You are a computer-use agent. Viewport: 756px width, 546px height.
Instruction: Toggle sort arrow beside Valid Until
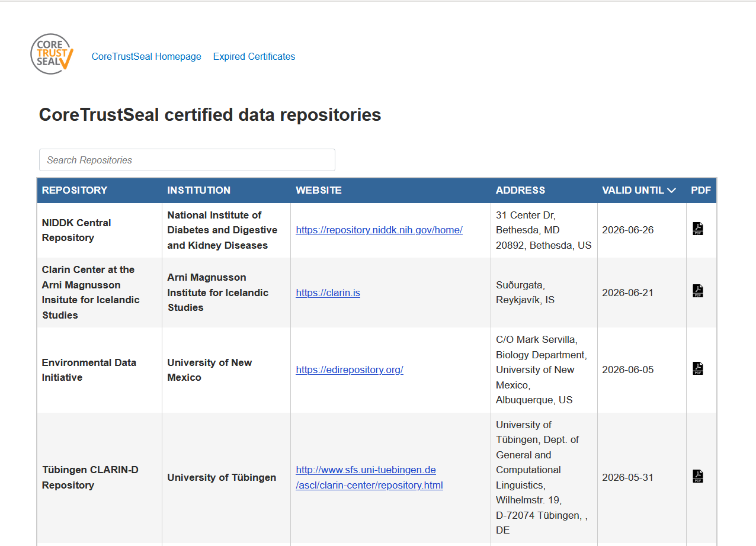point(671,191)
